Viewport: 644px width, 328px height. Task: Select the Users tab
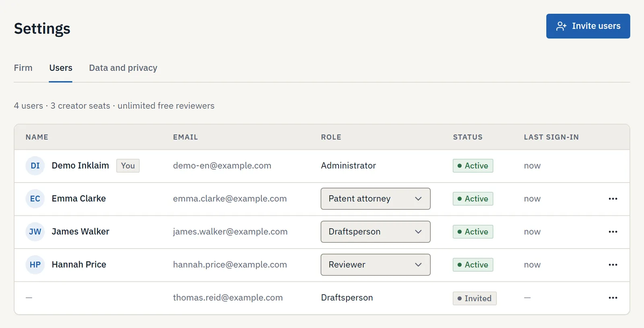click(x=61, y=68)
